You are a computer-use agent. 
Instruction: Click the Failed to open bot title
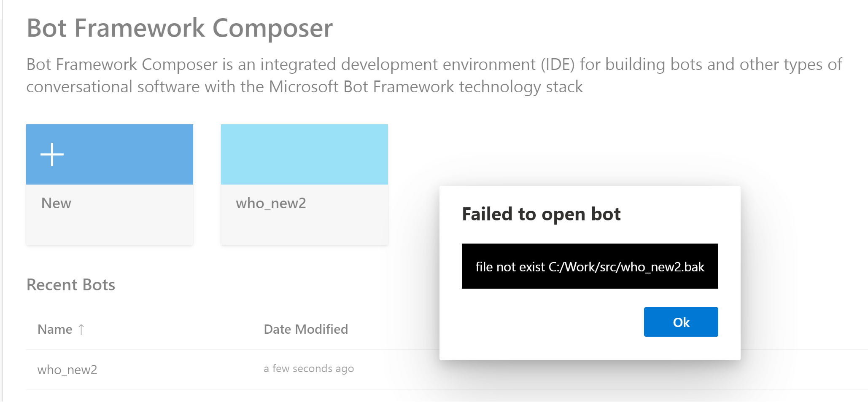click(x=542, y=214)
